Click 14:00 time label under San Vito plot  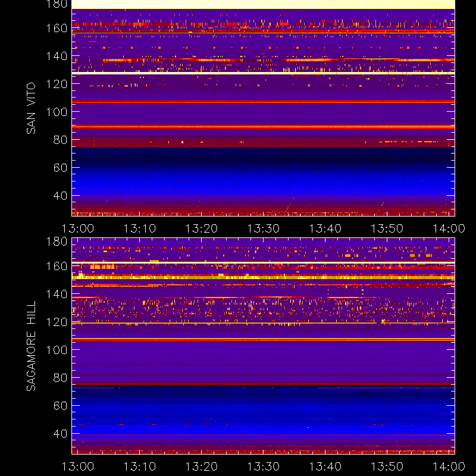449,228
